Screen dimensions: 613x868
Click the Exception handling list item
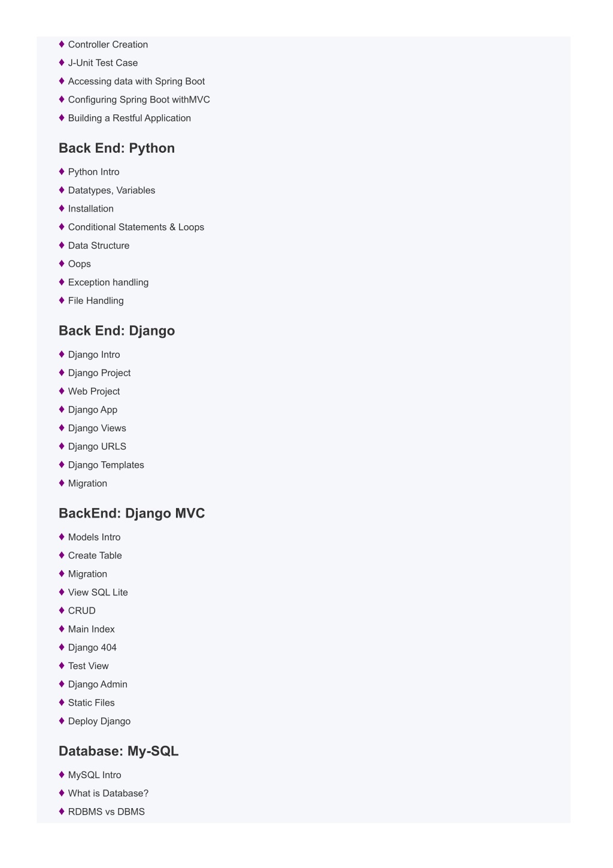pyautogui.click(x=108, y=282)
